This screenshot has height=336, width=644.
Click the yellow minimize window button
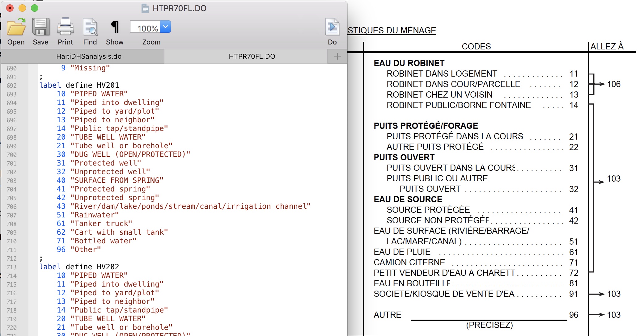pos(22,8)
